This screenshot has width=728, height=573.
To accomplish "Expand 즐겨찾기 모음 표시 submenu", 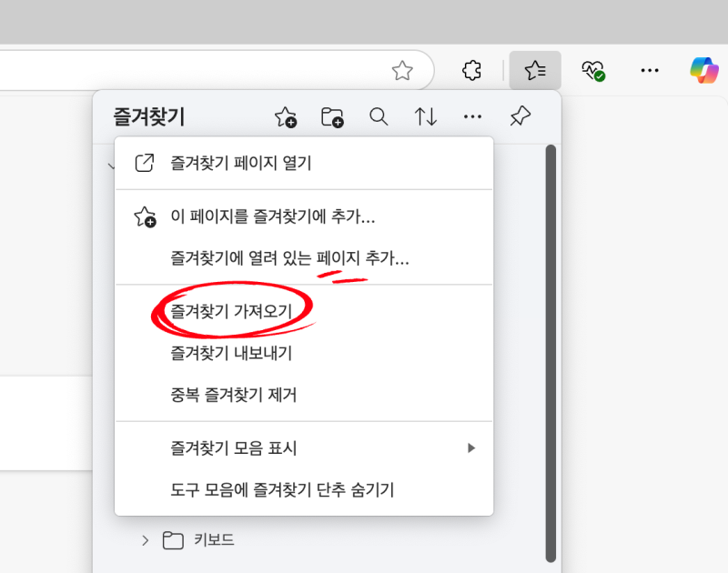I will point(304,447).
